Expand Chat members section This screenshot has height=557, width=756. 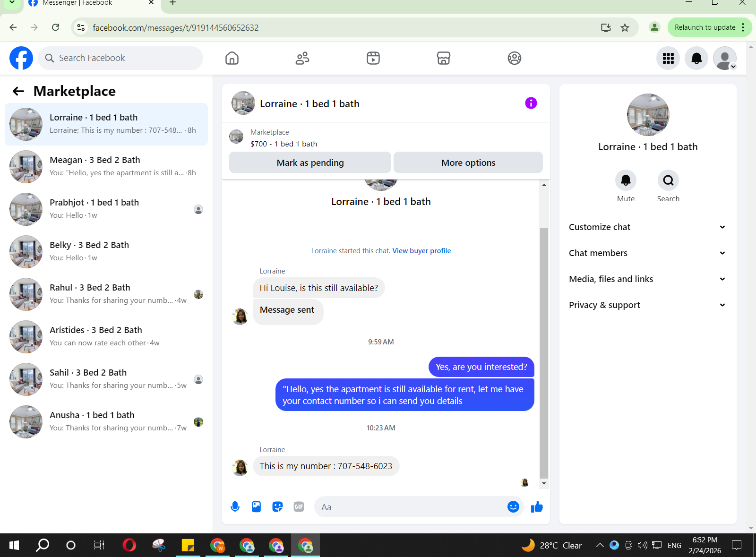(647, 253)
